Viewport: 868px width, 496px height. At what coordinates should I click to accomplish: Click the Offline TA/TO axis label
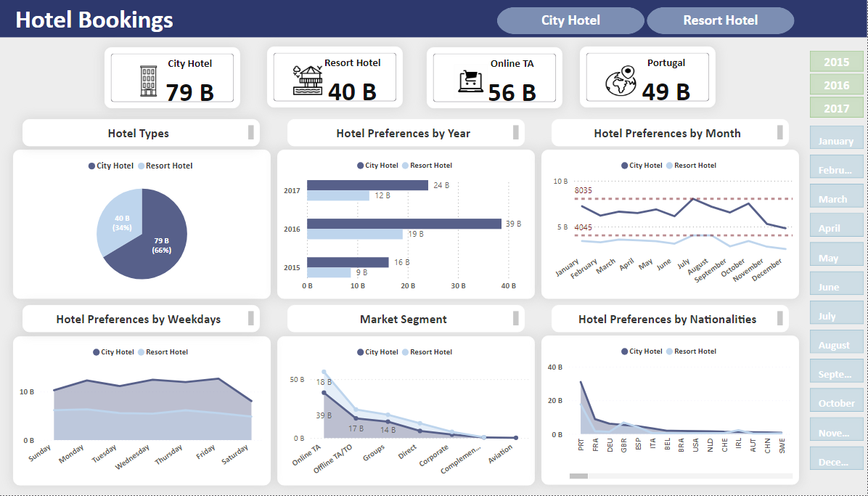pos(332,459)
